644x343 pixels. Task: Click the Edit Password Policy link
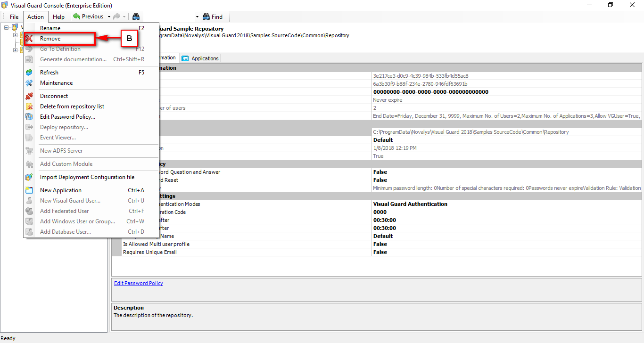point(138,283)
